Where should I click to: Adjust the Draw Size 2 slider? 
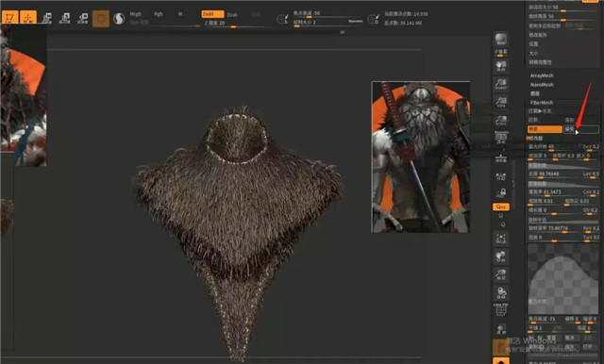point(327,23)
